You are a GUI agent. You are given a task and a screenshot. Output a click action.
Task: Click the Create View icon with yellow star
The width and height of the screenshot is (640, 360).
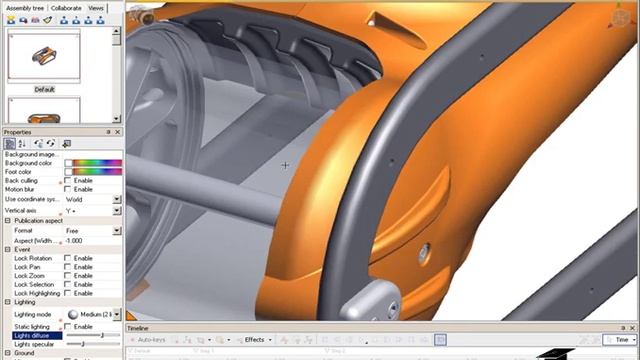point(11,20)
